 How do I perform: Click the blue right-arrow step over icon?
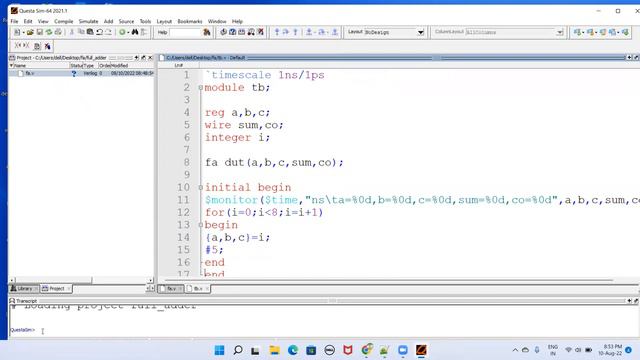[x=286, y=32]
